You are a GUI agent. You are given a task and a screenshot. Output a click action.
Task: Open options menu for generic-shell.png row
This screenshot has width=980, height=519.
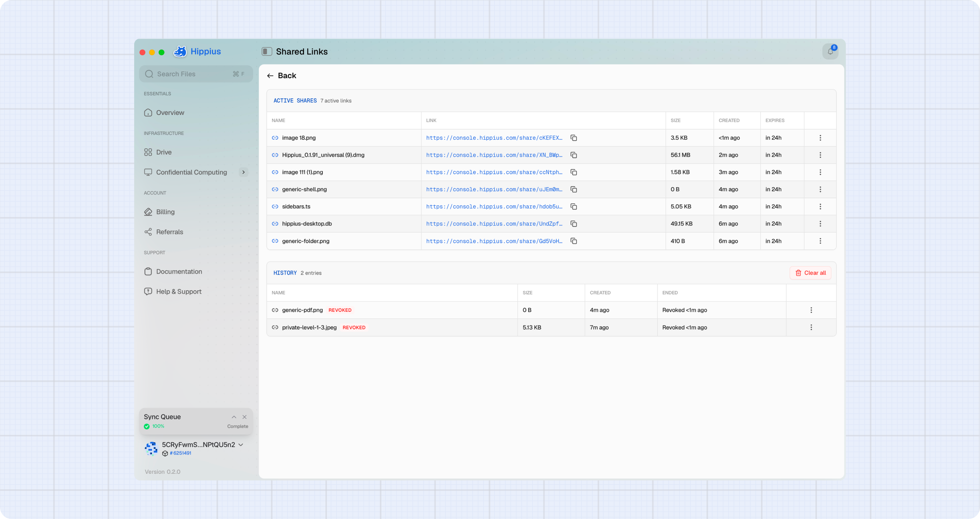click(x=820, y=189)
